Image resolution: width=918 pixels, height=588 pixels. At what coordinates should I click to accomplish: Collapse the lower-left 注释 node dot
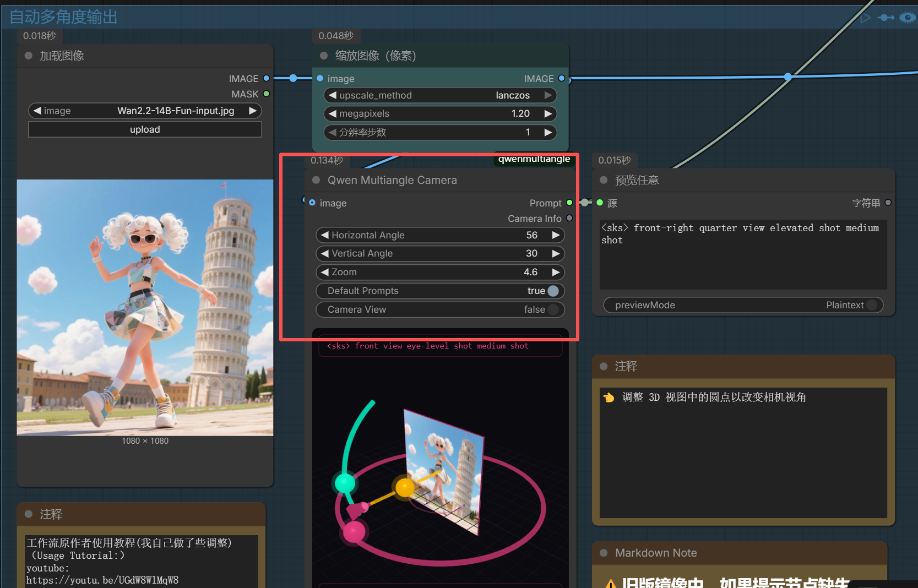click(x=29, y=514)
